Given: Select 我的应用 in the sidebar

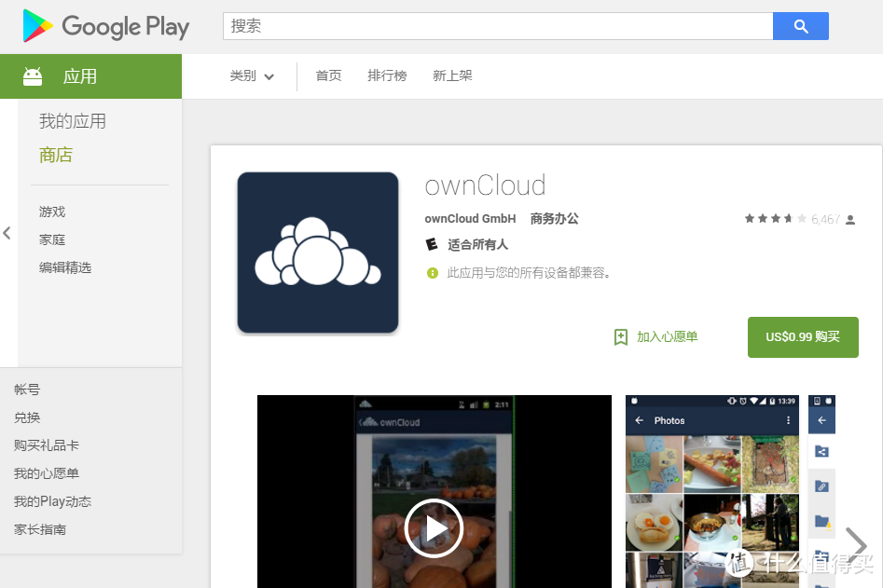Looking at the screenshot, I should coord(73,121).
